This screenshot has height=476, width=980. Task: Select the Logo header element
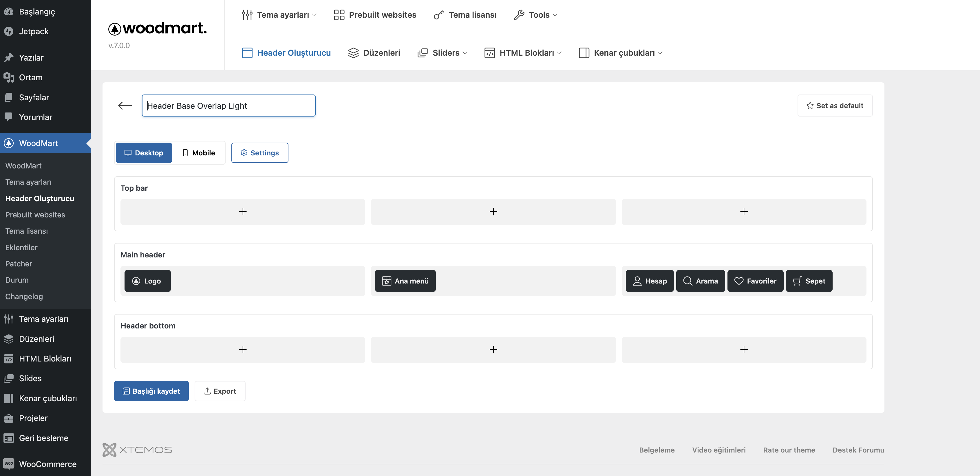click(x=147, y=281)
